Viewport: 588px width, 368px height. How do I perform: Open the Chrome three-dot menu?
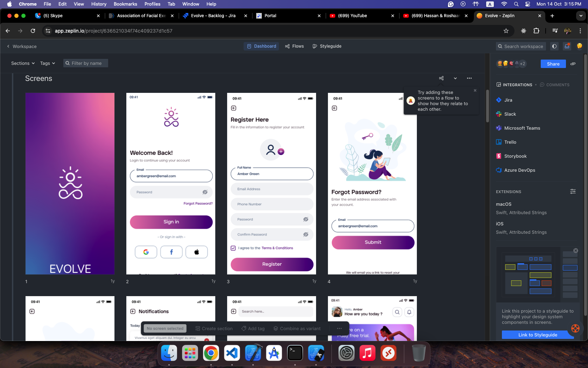pyautogui.click(x=580, y=31)
